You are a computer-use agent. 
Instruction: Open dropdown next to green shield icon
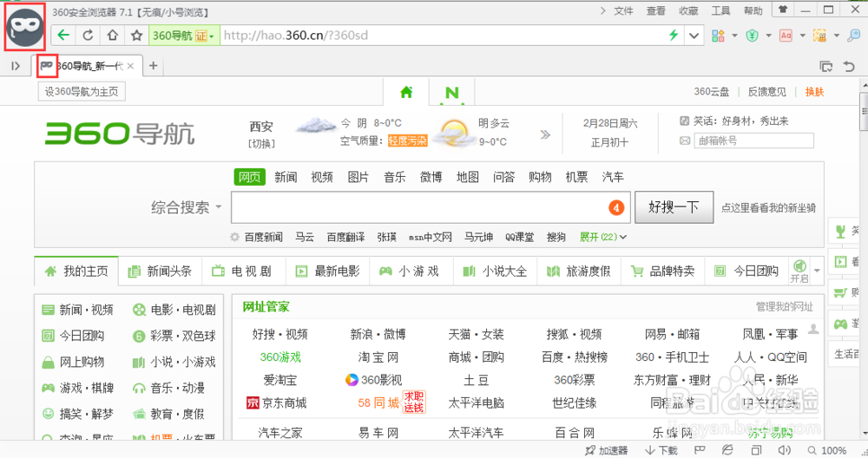pyautogui.click(x=768, y=36)
